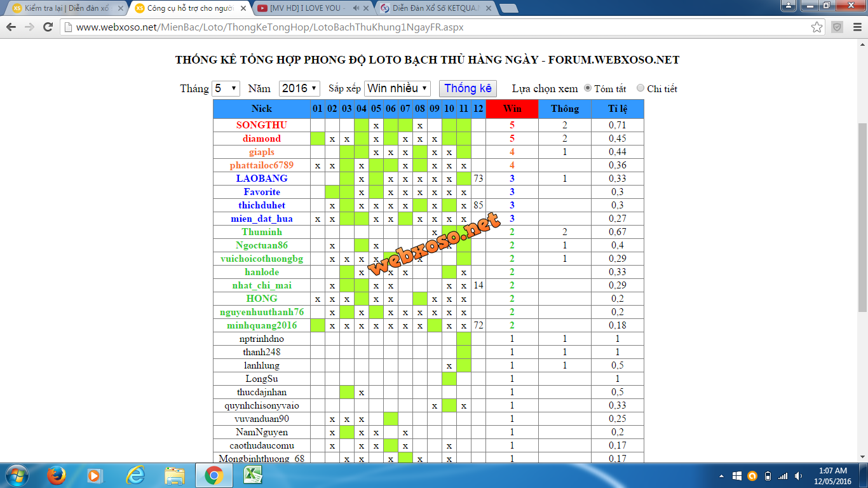Click the phattailoc6789 nick

point(262,165)
